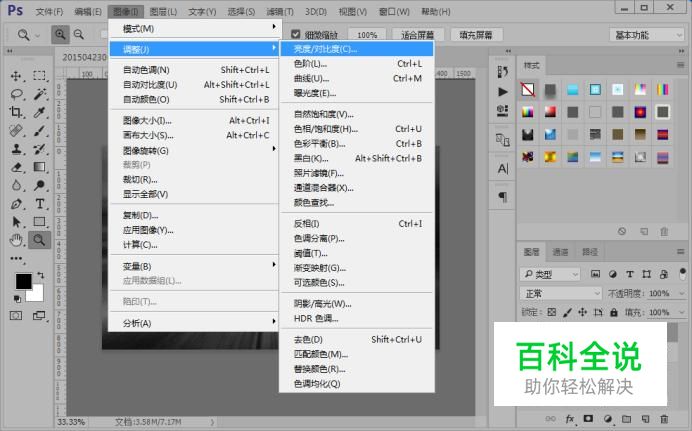Open 滤镜(T) menu
Screen dimensions: 692x431
tap(280, 12)
